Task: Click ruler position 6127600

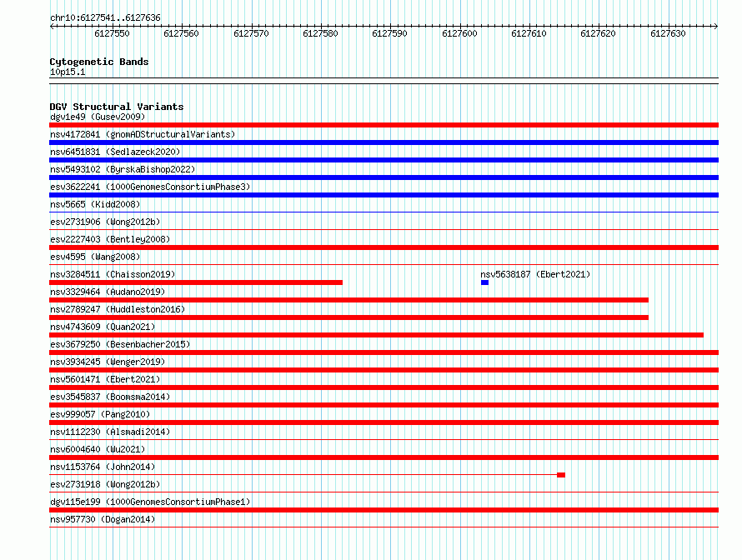Action: [459, 33]
